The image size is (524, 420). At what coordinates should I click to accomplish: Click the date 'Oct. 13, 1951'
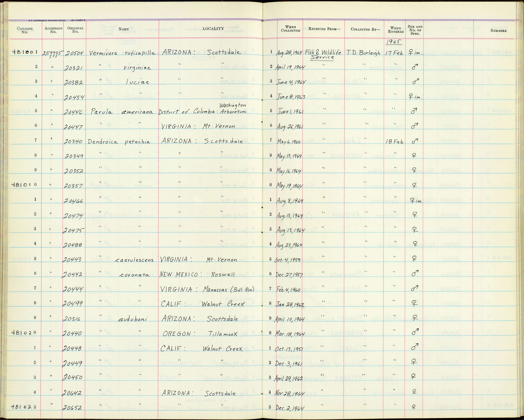coord(289,349)
